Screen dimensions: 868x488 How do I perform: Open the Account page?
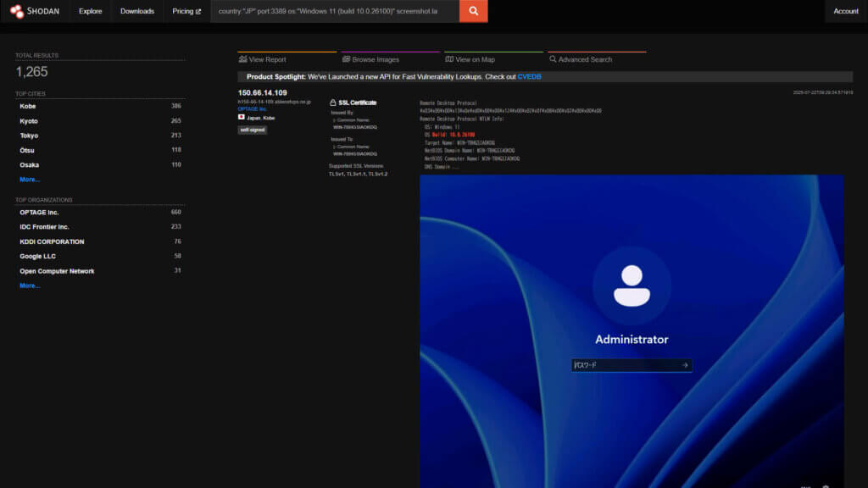tap(845, 11)
